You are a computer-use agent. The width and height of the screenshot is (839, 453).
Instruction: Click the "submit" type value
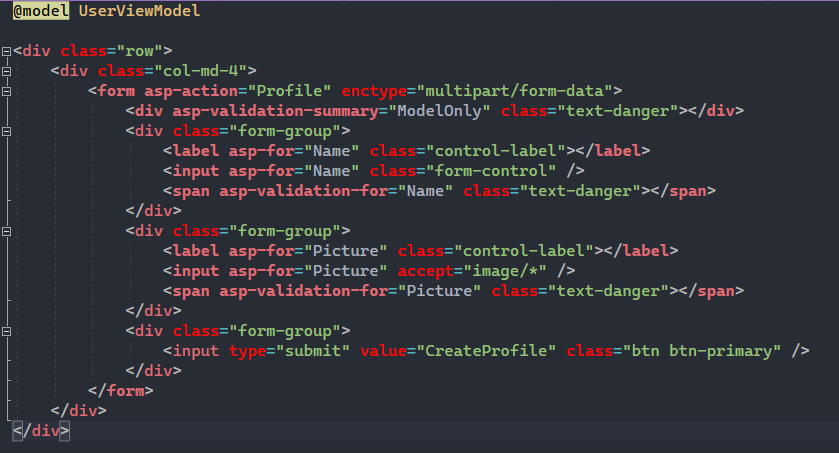pyautogui.click(x=313, y=351)
